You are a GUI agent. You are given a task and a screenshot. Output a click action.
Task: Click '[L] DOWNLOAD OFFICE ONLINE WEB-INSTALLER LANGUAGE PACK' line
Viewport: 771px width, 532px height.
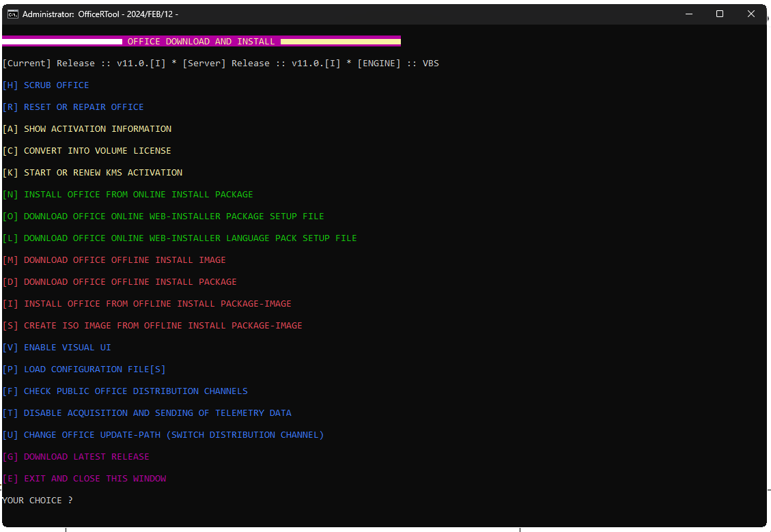[x=180, y=238]
